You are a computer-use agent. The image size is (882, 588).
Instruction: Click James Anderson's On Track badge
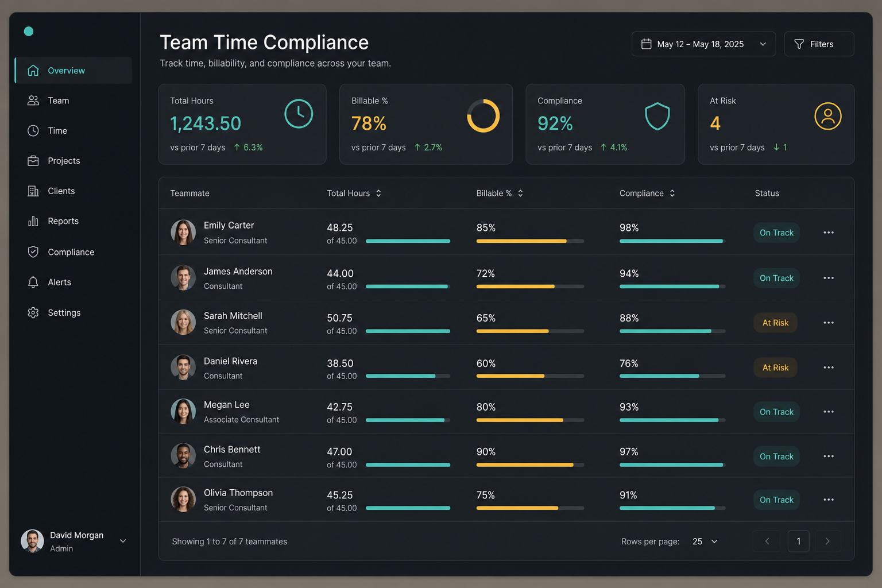pos(776,278)
